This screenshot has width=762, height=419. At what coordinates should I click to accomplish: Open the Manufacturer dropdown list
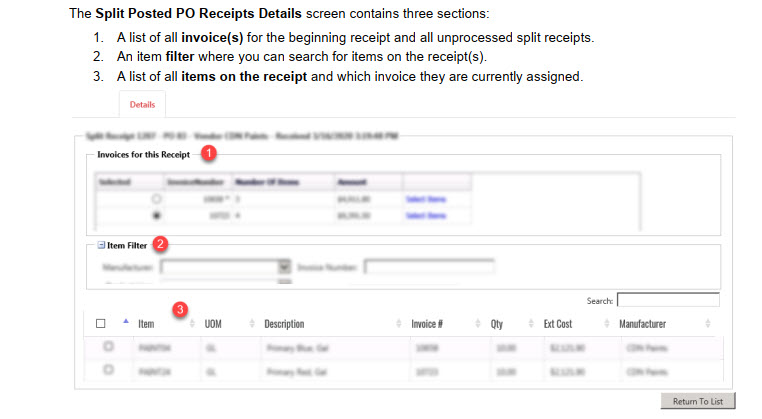coord(284,267)
